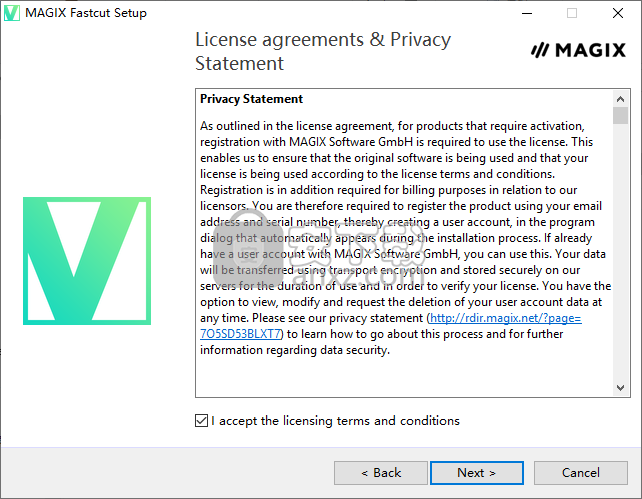
Task: Click the empty scrollbar track below the thumb
Action: tap(620, 252)
